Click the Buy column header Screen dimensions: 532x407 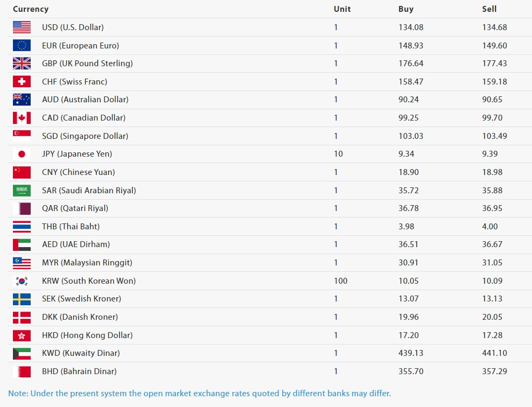(406, 9)
